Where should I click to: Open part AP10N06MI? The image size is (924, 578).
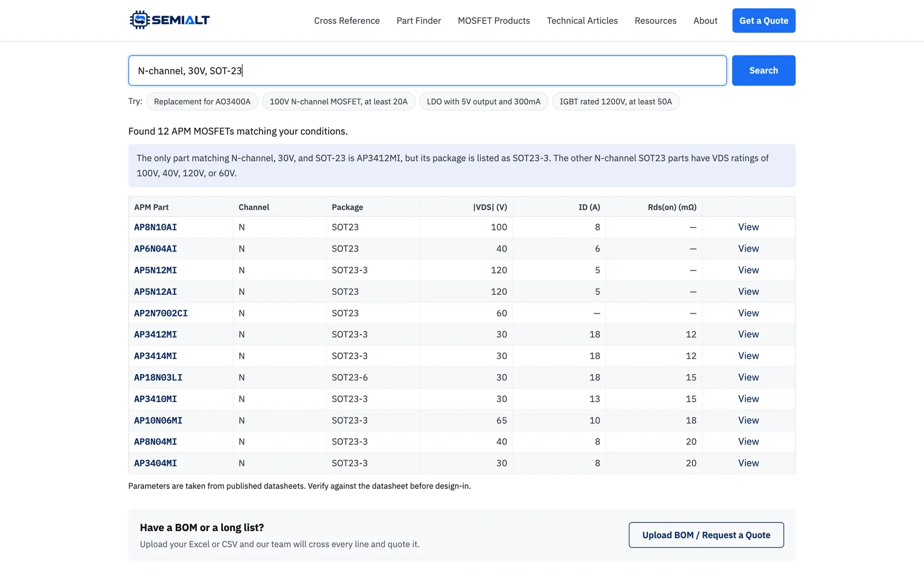pyautogui.click(x=158, y=420)
